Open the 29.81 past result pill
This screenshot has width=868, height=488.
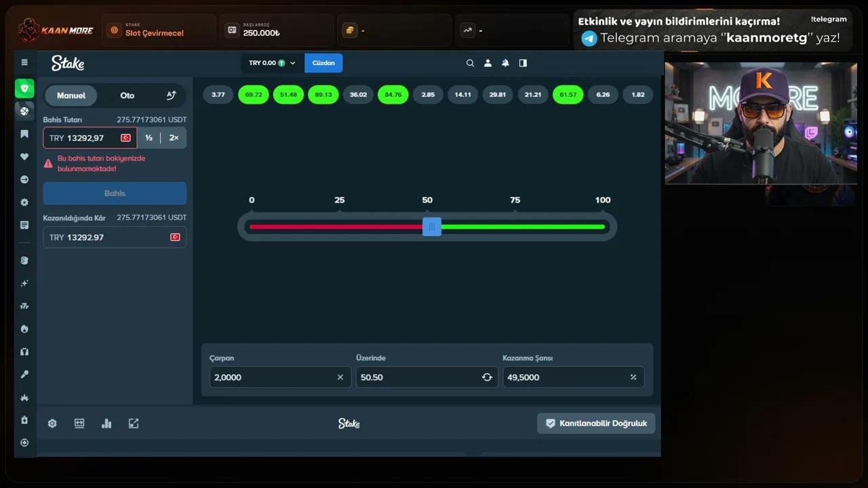(x=498, y=95)
